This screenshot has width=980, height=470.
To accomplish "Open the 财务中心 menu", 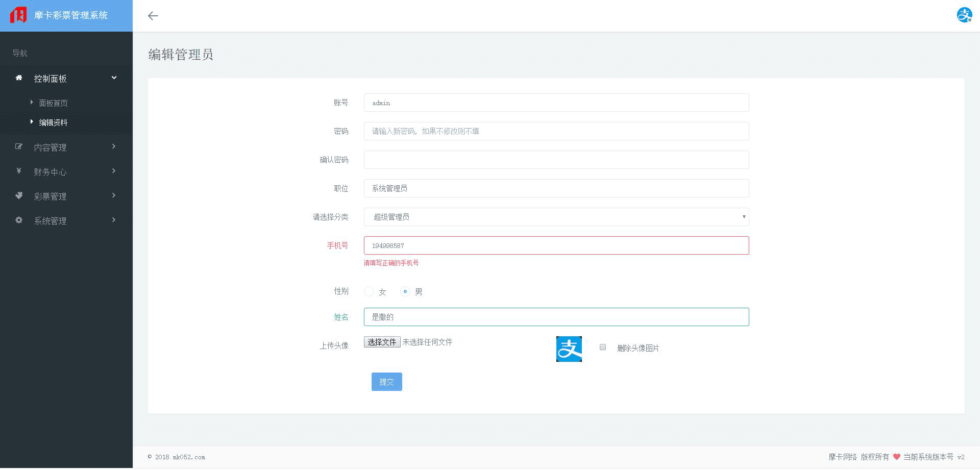I will coord(66,171).
